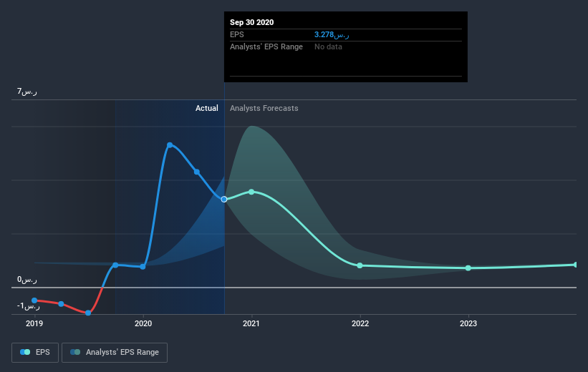
Task: Click the No data text in tooltip
Action: point(328,46)
